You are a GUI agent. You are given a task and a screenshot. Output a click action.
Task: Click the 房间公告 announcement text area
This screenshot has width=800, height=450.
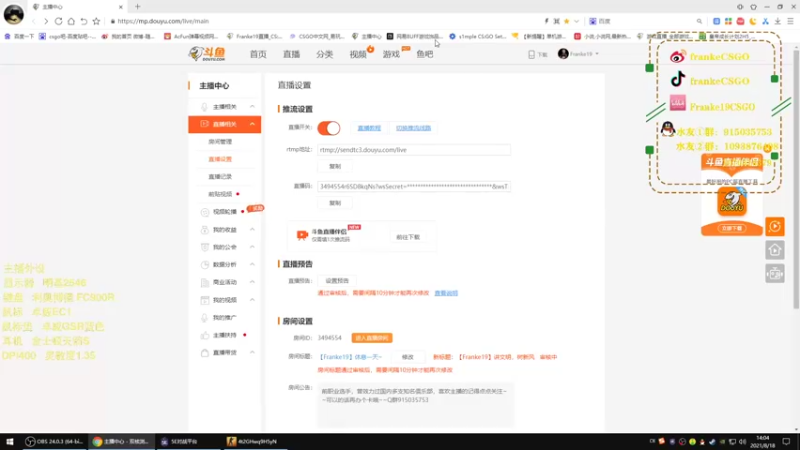coord(415,404)
